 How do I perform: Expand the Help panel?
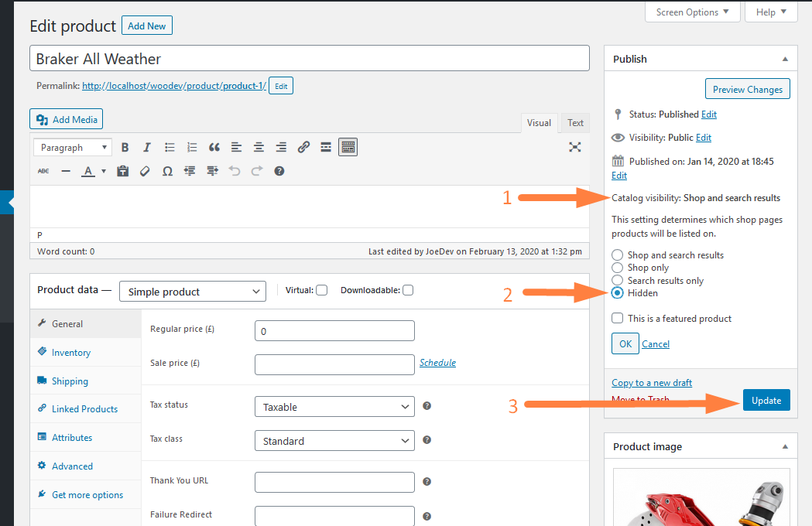click(771, 12)
